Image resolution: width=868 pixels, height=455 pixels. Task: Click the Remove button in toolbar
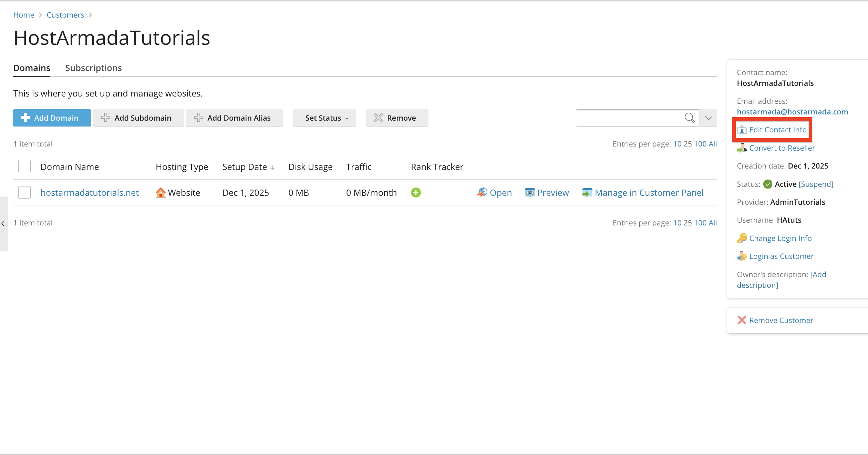(397, 118)
